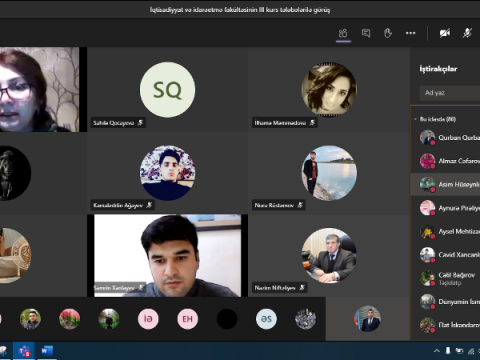Select Asim Hüseynli's avatar in the list

427,184
